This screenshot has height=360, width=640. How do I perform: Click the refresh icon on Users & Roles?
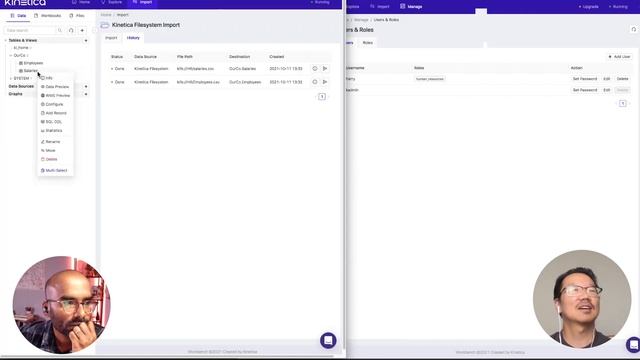(633, 29)
